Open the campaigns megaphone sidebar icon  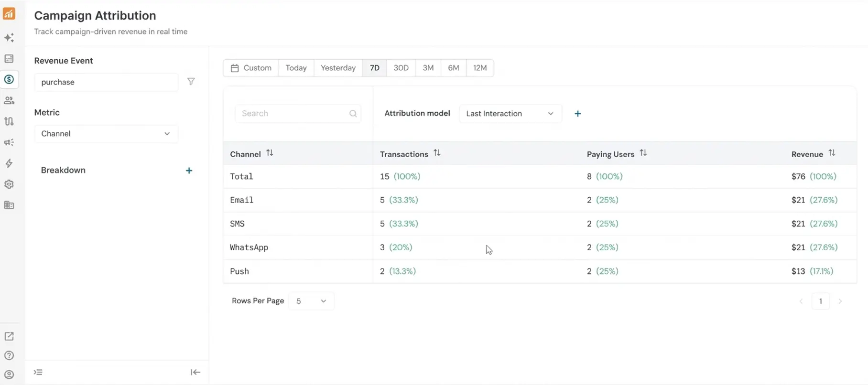tap(9, 142)
